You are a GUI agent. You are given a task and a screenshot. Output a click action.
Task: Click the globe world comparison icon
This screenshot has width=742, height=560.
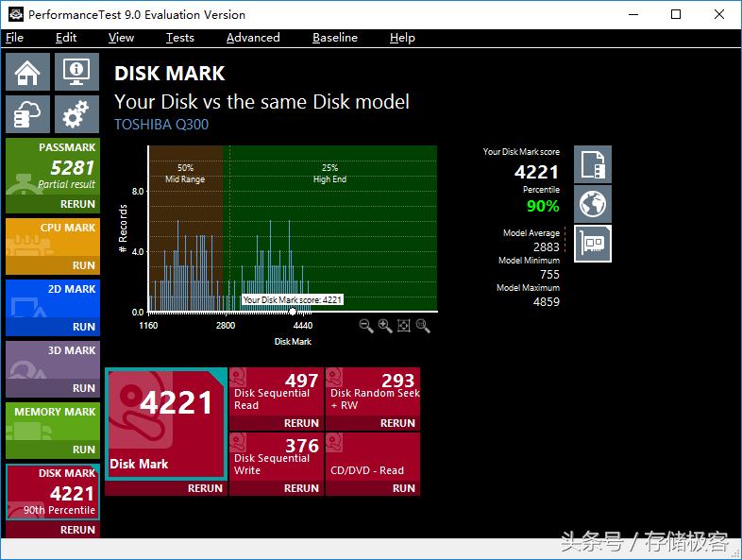[593, 203]
